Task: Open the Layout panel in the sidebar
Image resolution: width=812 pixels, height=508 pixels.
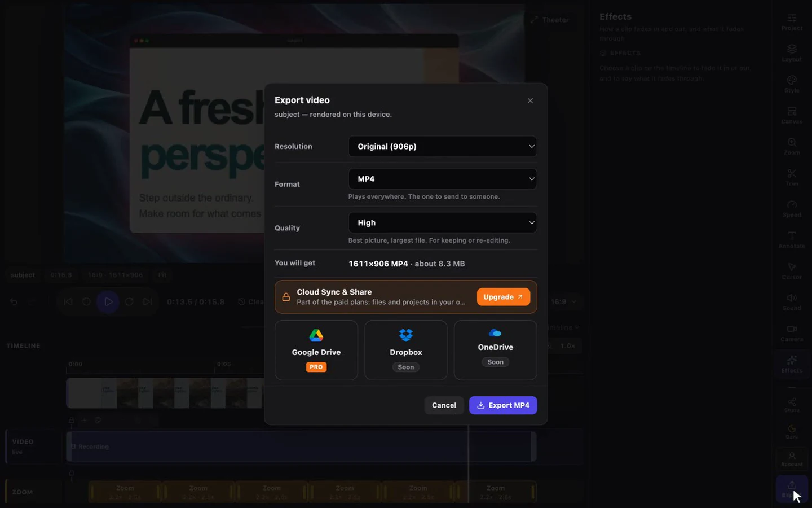Action: pyautogui.click(x=792, y=53)
